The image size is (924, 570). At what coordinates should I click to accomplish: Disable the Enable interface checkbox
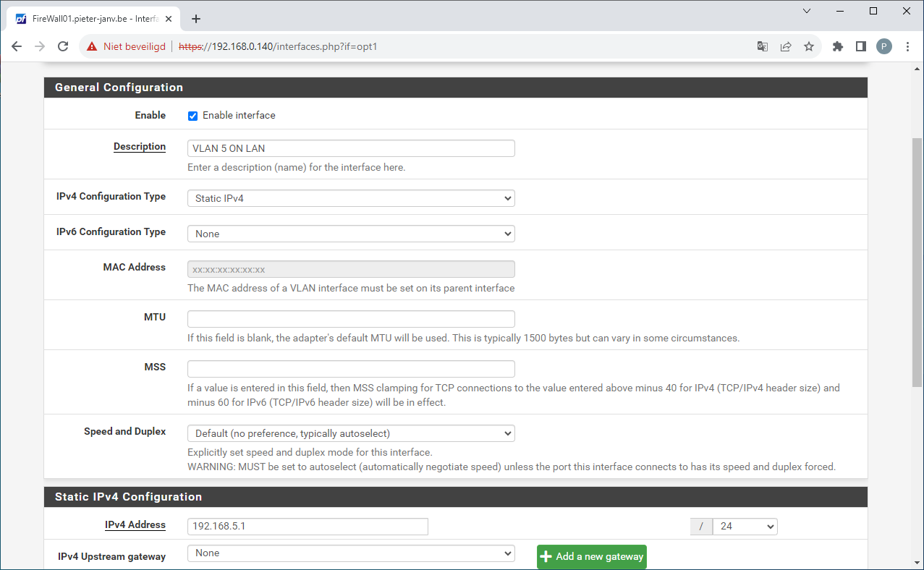(x=192, y=116)
